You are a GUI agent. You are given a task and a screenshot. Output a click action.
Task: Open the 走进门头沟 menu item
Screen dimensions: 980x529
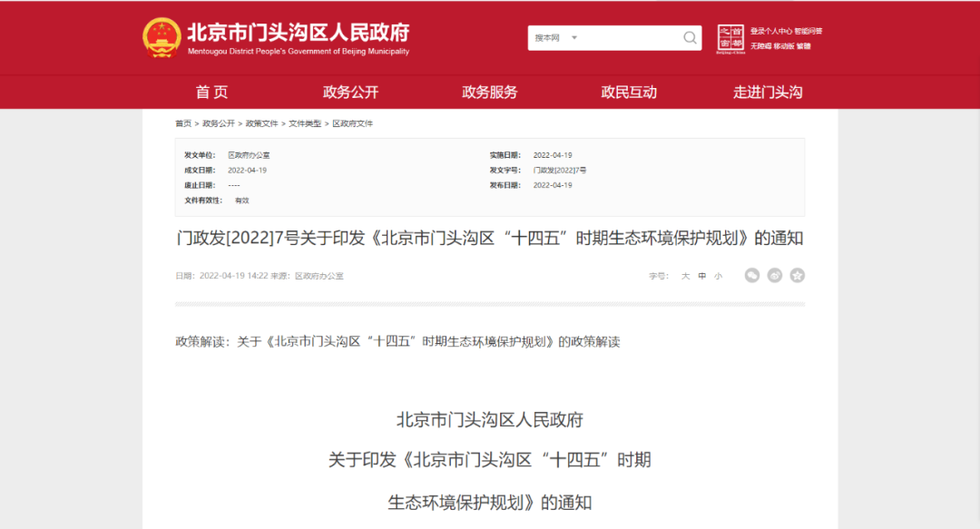[x=770, y=92]
